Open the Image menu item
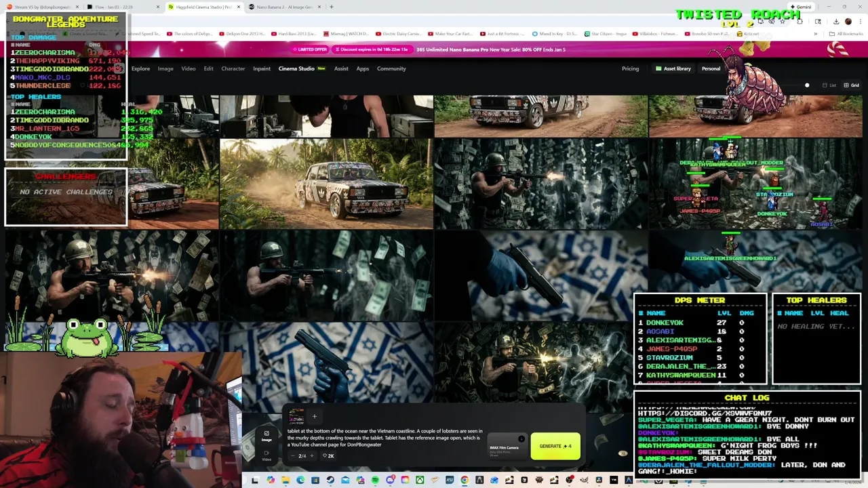Viewport: 868px width, 488px height. tap(165, 68)
